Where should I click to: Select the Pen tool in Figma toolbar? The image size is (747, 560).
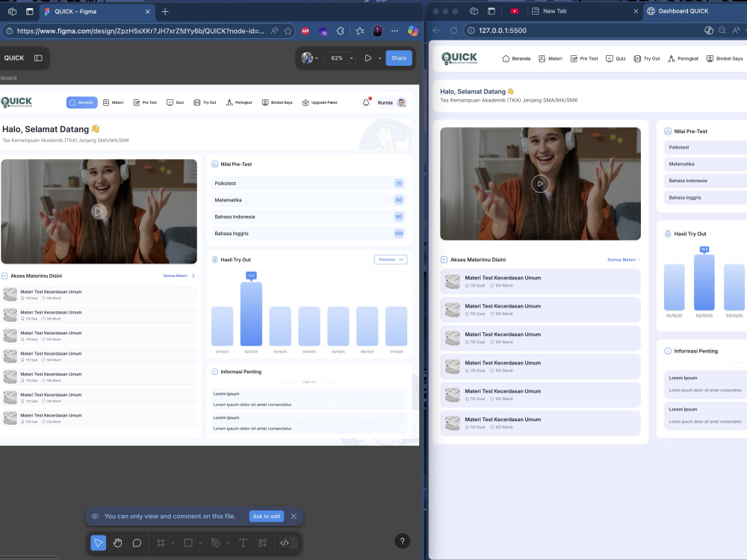216,543
